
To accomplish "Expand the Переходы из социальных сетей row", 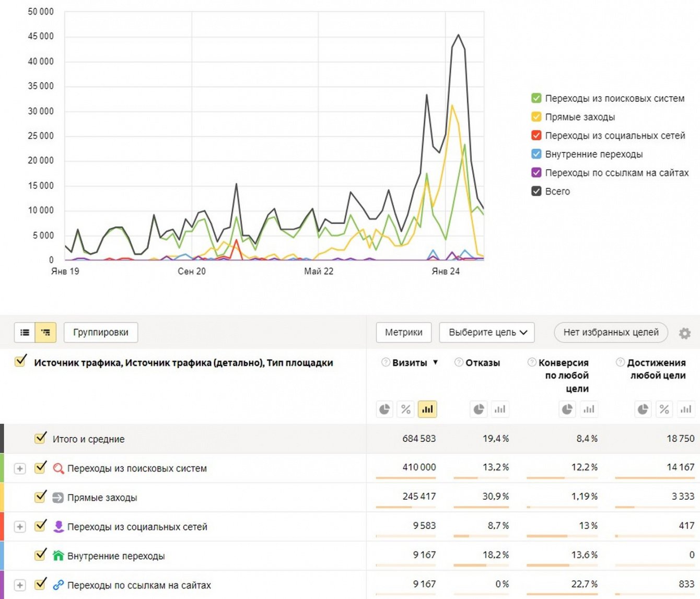I will 20,527.
